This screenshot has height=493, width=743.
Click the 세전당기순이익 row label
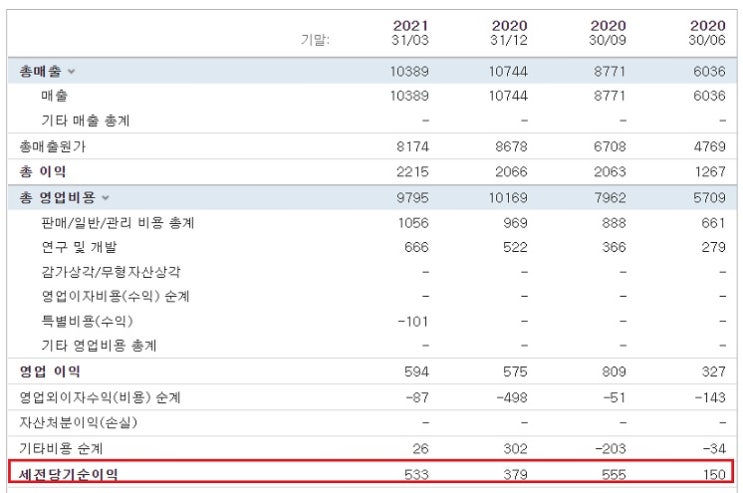69,475
